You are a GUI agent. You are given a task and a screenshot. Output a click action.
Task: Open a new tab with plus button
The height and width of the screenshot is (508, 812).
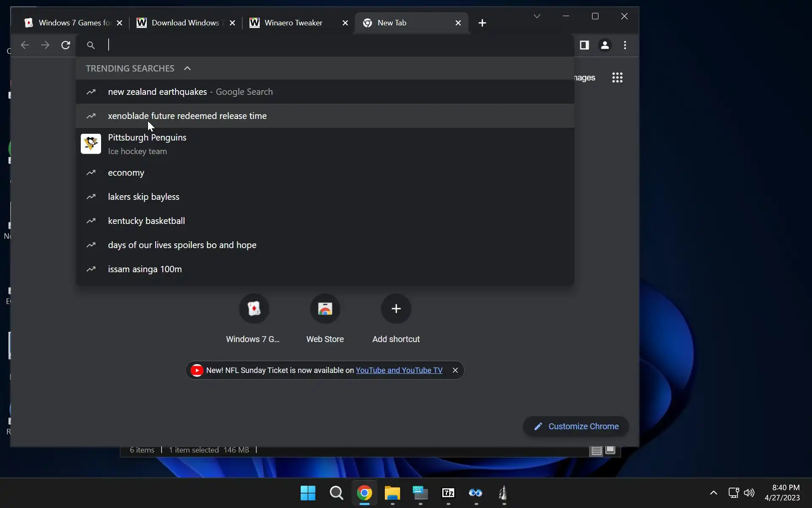(482, 23)
